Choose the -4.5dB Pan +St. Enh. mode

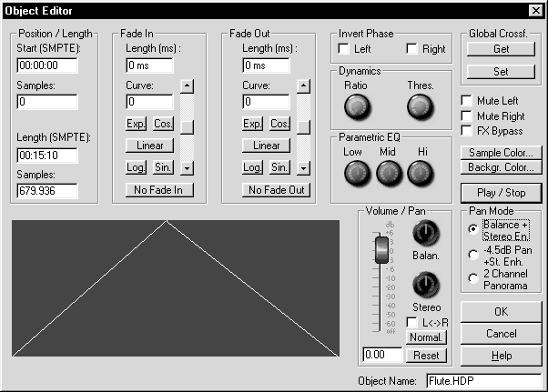pyautogui.click(x=472, y=254)
